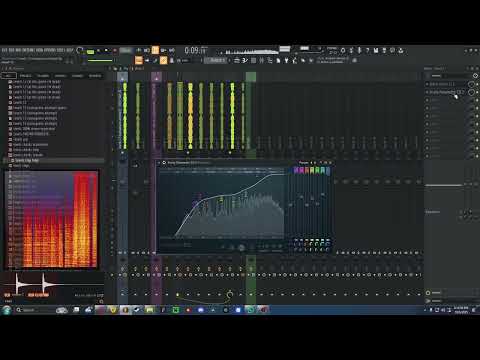Open the Task View icon on the taskbar
The width and height of the screenshot is (480, 360).
click(76, 310)
